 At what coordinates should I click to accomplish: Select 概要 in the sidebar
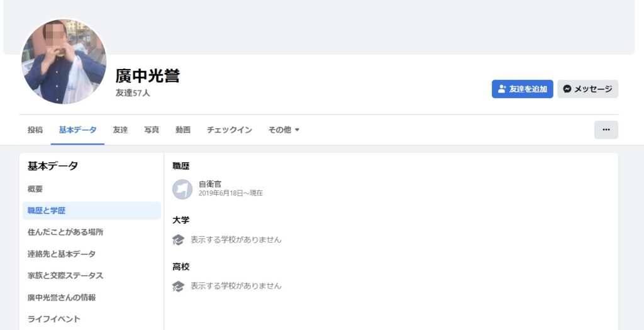[92, 189]
